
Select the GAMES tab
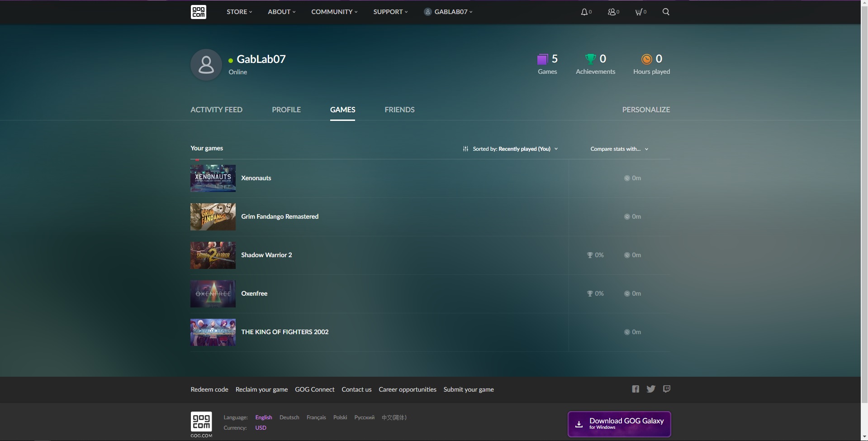pos(342,110)
